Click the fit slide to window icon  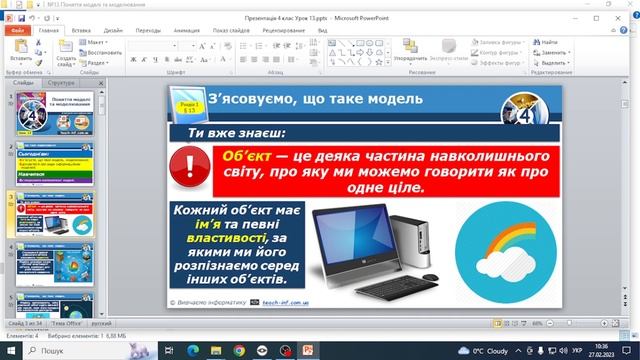tap(616, 323)
